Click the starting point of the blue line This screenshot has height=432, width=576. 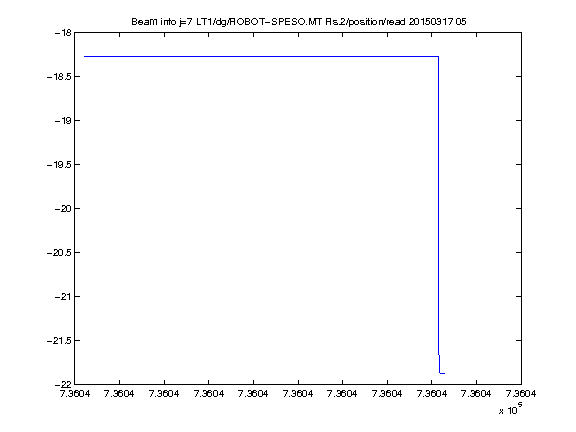(84, 57)
